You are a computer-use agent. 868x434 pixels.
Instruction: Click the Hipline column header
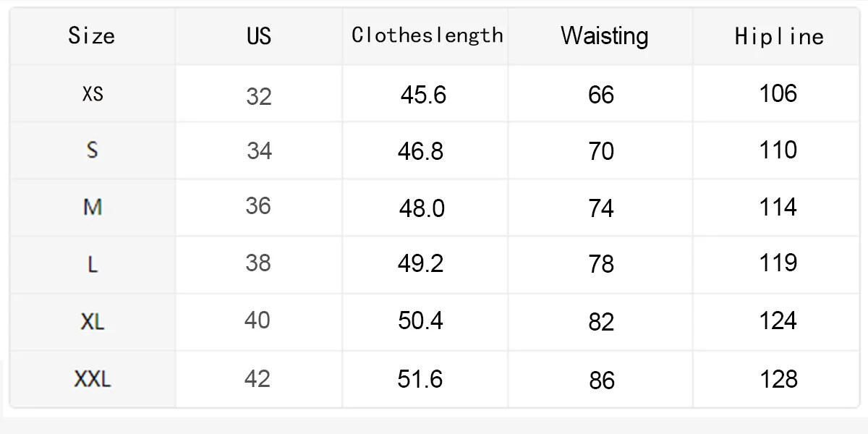click(779, 36)
